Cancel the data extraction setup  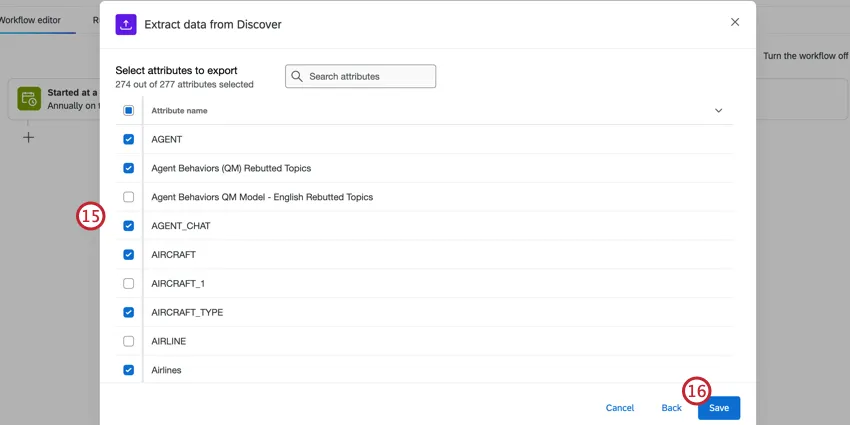click(620, 408)
